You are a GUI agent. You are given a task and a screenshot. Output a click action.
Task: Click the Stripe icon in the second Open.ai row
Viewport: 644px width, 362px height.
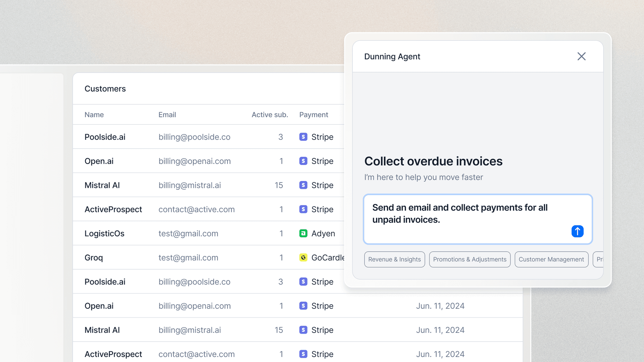(303, 306)
